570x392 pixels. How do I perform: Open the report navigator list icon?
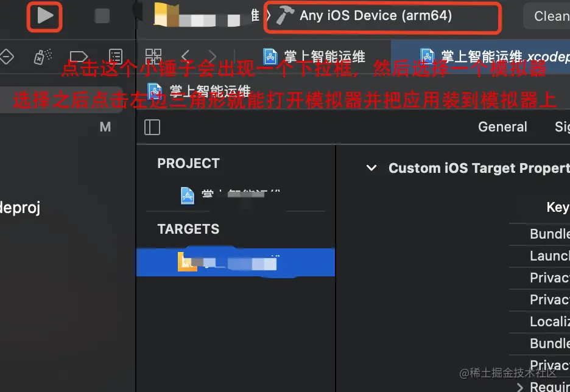(x=116, y=57)
